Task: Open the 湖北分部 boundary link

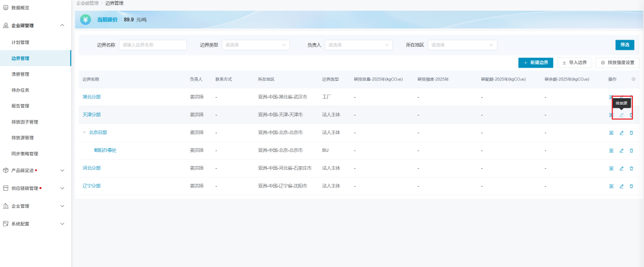Action: coord(92,97)
